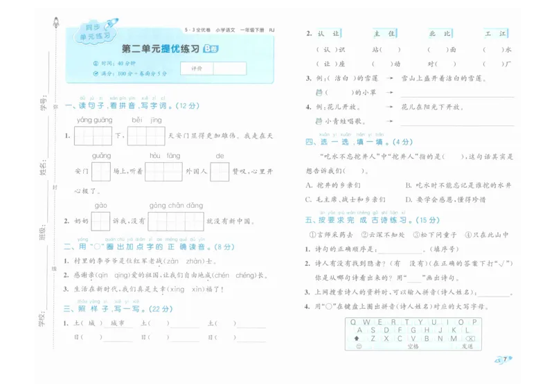Click the writing box under gào
Image resolution: width=554 pixels, height=392 pixels.
pyautogui.click(x=100, y=221)
